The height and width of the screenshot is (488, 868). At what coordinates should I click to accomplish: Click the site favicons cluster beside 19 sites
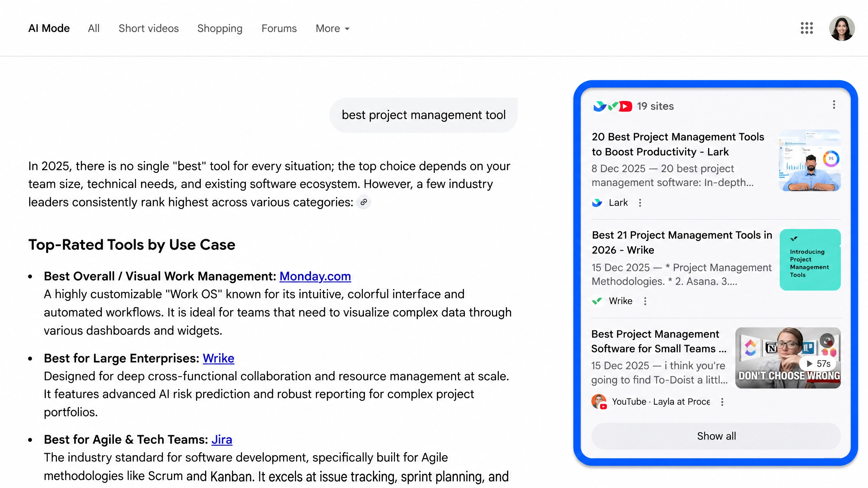click(612, 106)
